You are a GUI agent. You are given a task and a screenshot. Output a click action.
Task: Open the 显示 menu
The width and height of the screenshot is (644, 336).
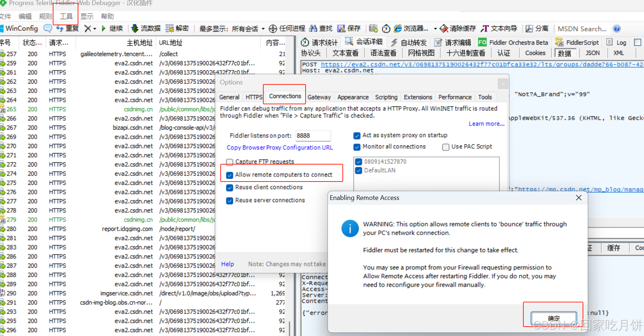87,16
